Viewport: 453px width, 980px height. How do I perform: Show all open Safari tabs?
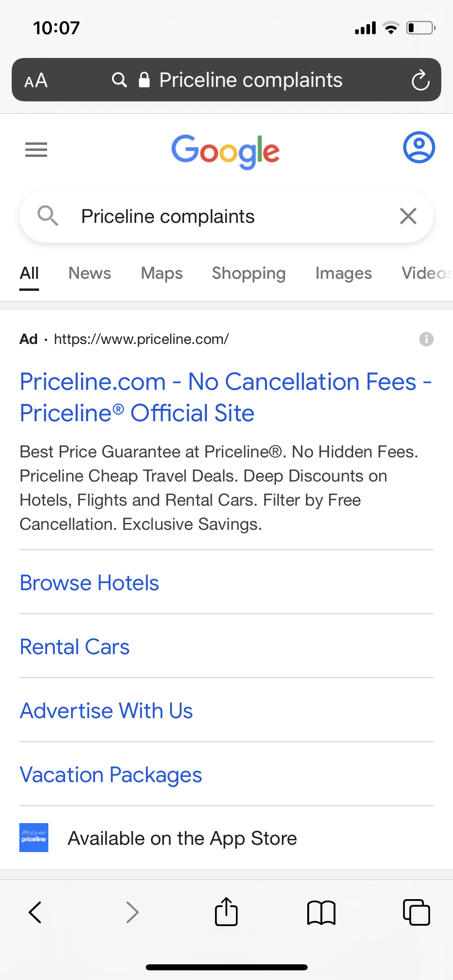[416, 912]
